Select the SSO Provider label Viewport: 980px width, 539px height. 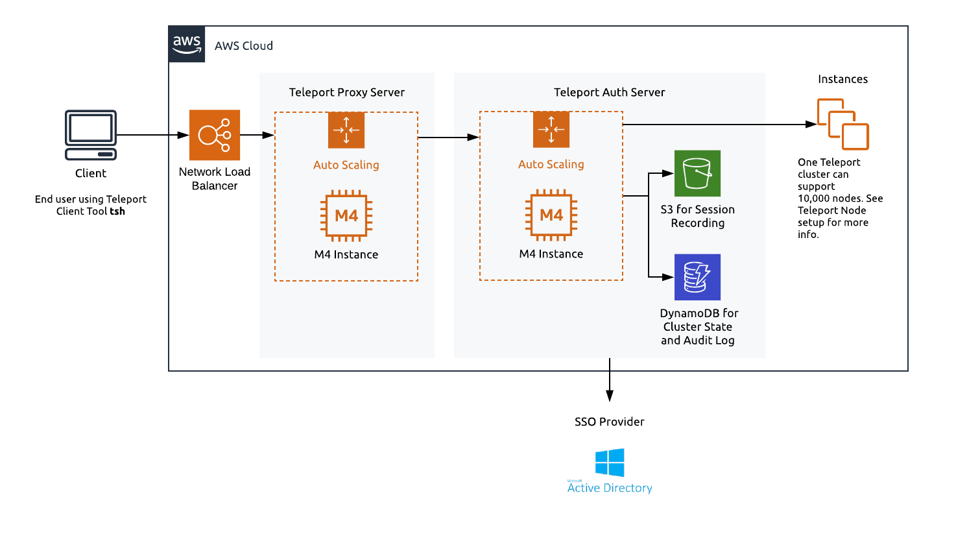pos(610,422)
